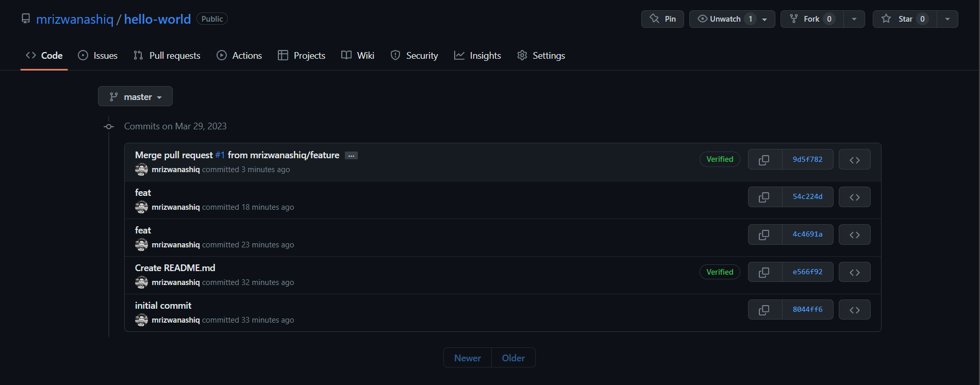Copy full SHA for commit 9d5f782
980x385 pixels.
765,160
